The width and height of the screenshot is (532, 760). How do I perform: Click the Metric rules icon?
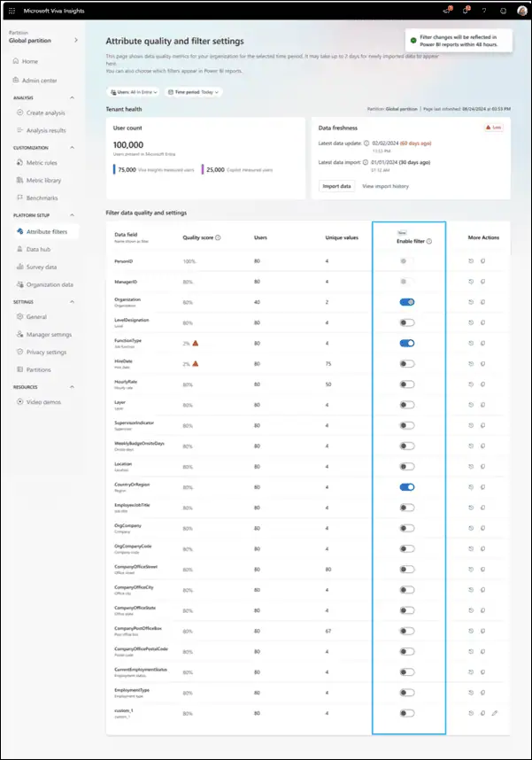19,162
